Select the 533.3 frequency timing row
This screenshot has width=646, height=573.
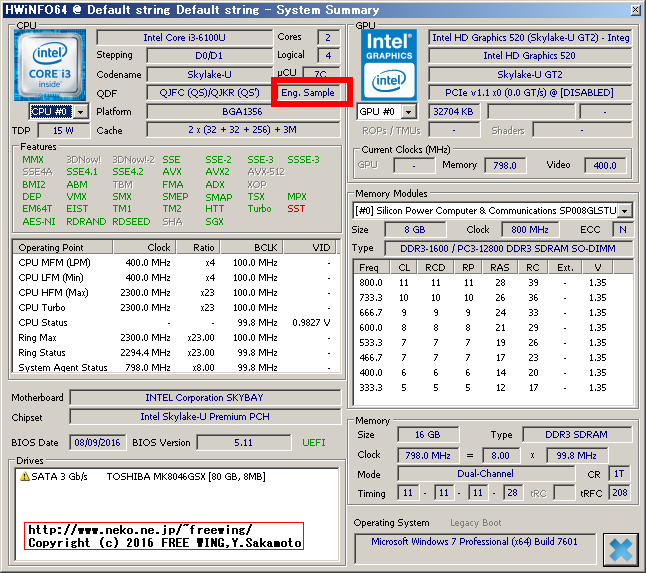(x=493, y=343)
